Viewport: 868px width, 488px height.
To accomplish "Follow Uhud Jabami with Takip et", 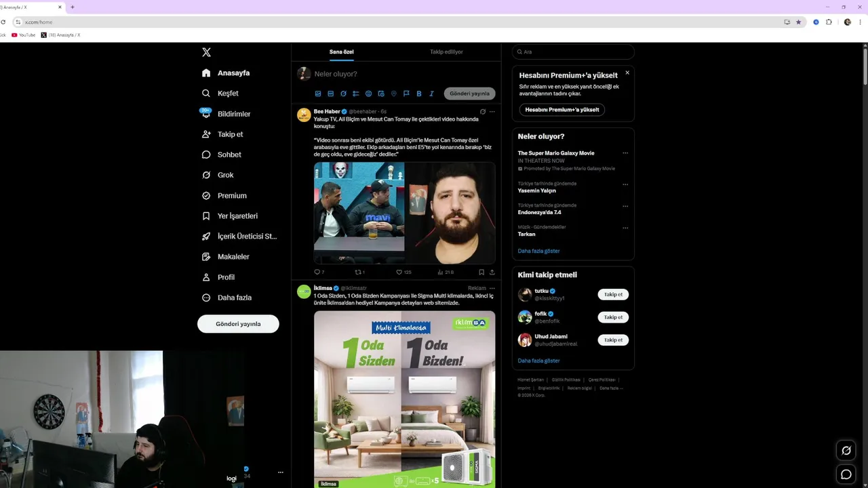I will [x=613, y=340].
